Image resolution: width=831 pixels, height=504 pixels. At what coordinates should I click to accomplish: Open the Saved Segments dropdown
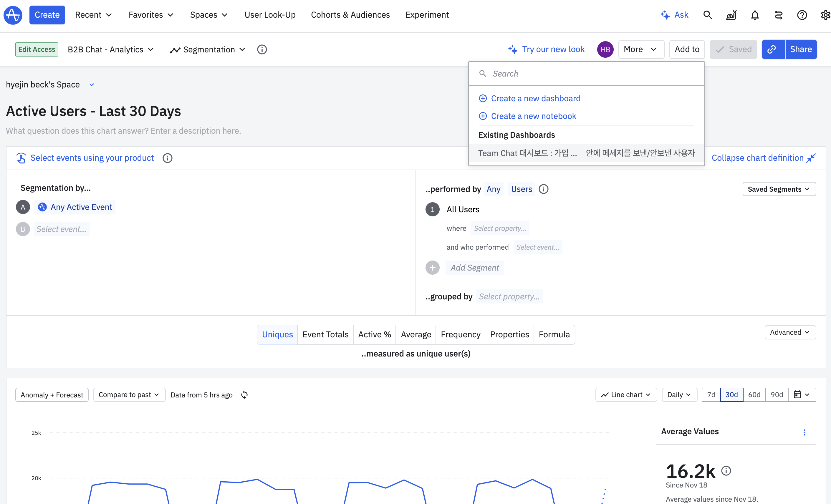779,189
